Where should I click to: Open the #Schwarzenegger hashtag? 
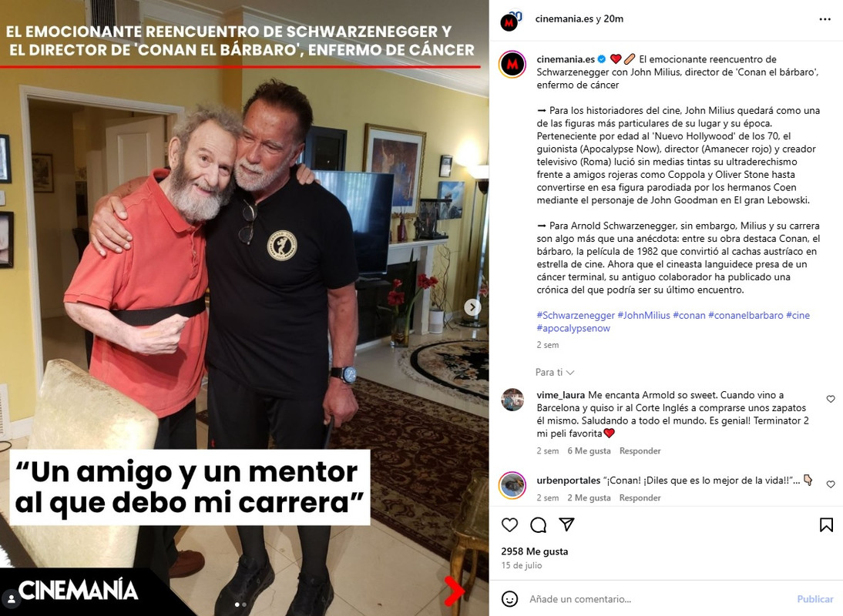[576, 315]
